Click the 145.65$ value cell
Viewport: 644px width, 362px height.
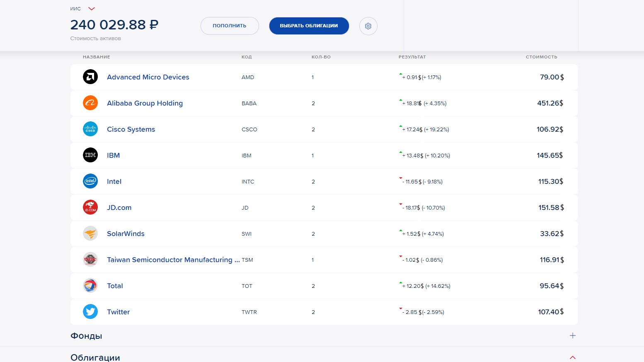coord(550,155)
